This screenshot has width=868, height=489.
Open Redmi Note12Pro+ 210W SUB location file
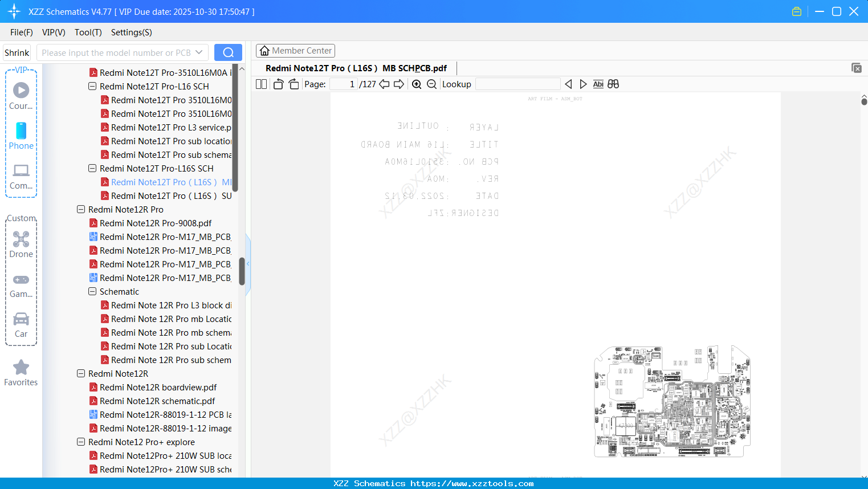(160, 455)
